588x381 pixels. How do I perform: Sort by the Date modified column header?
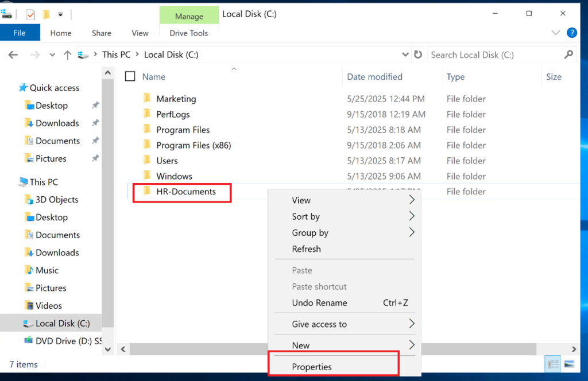[x=374, y=77]
